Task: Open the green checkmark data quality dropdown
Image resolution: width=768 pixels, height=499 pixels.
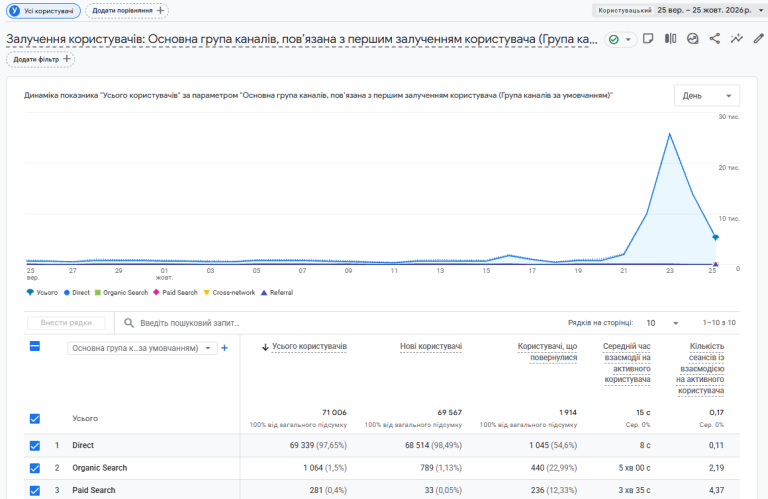Action: tap(620, 39)
